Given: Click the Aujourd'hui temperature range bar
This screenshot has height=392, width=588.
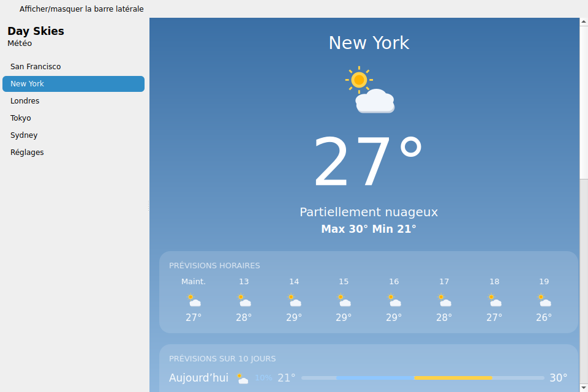Looking at the screenshot, I should coord(423,378).
